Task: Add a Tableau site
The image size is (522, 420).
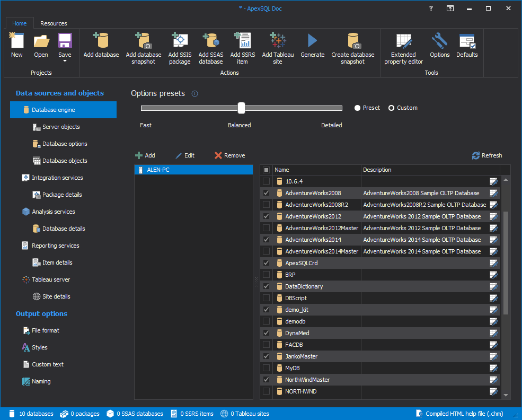Action: pos(278,48)
